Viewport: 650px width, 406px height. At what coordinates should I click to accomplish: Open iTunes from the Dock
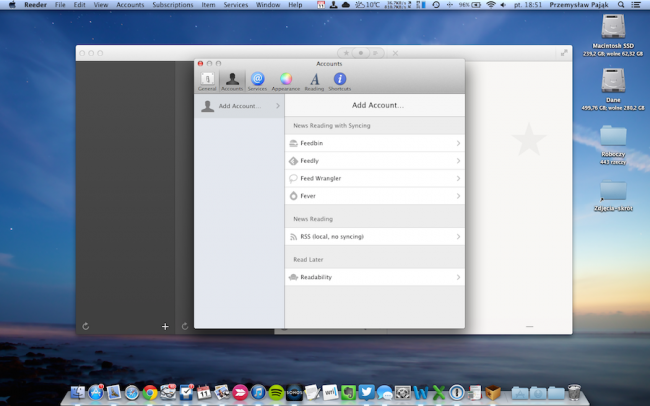point(258,392)
